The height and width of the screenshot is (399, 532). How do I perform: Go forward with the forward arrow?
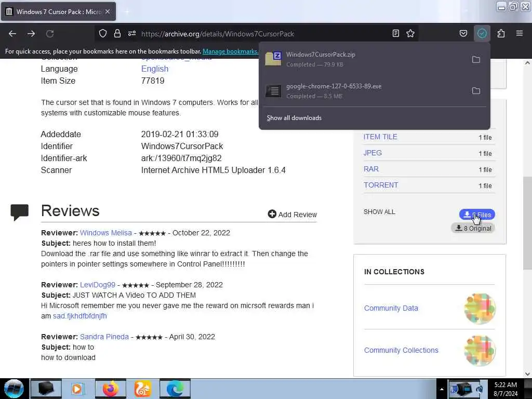[31, 34]
